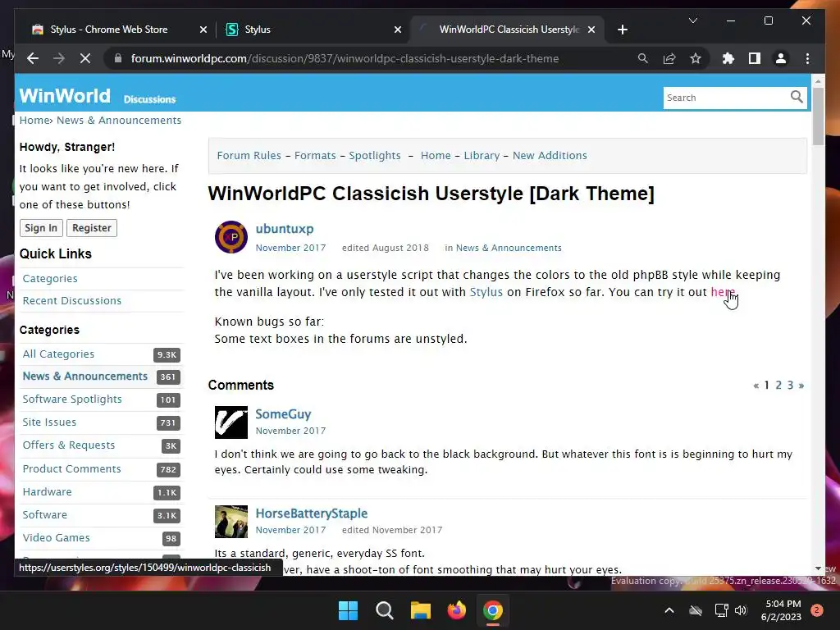Open the Chrome profile menu

pos(781,58)
